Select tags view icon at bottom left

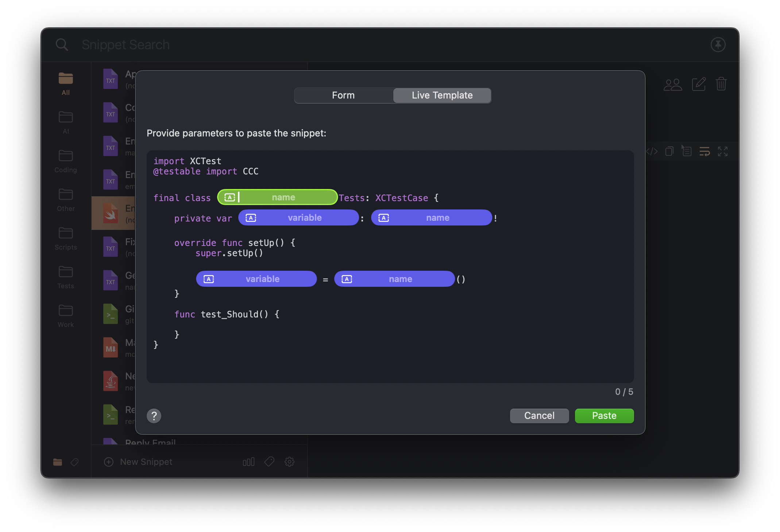coord(74,462)
